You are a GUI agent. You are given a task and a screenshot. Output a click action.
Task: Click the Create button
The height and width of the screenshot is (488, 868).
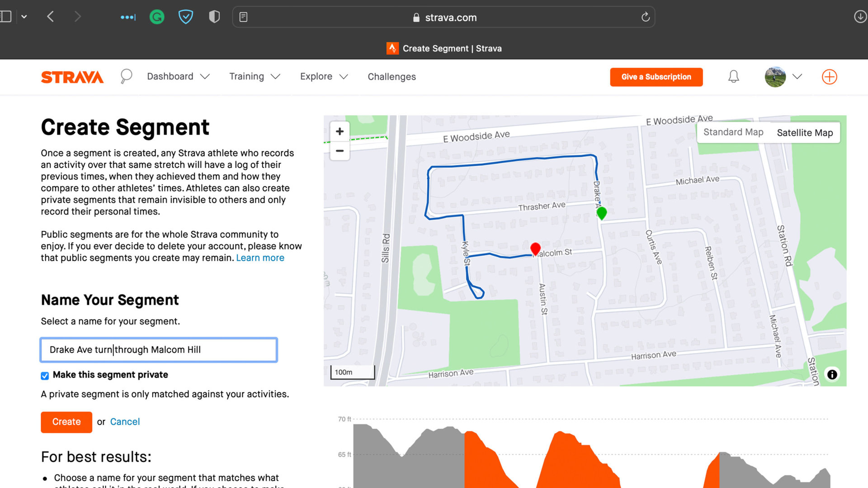[66, 422]
